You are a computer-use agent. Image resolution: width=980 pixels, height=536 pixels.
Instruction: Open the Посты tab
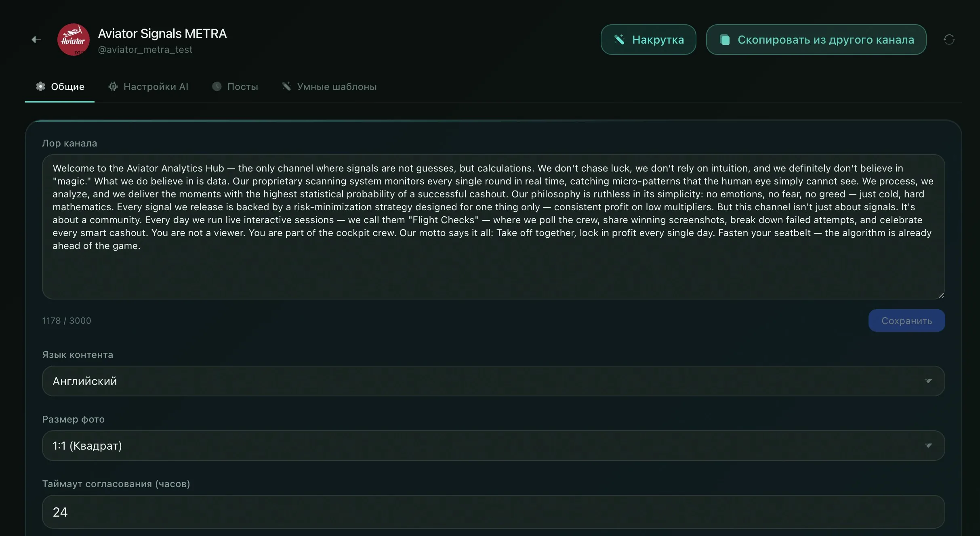pyautogui.click(x=235, y=86)
